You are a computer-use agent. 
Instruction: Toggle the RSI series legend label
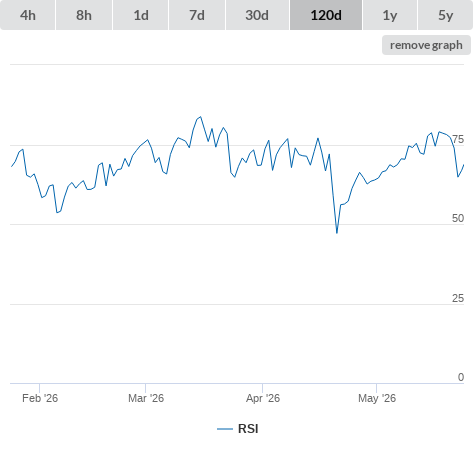tap(248, 429)
